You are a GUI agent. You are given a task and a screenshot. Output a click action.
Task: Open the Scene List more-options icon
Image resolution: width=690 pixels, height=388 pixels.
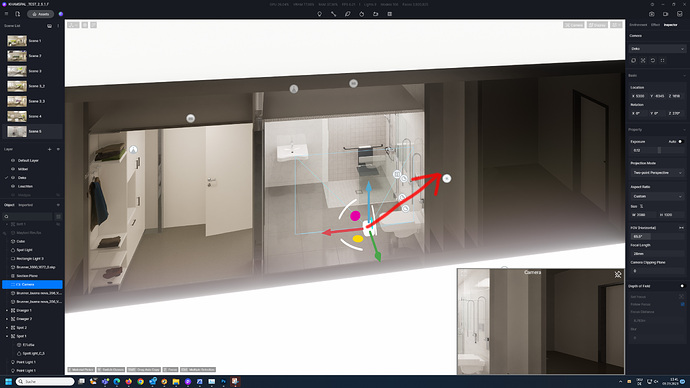tap(58, 26)
